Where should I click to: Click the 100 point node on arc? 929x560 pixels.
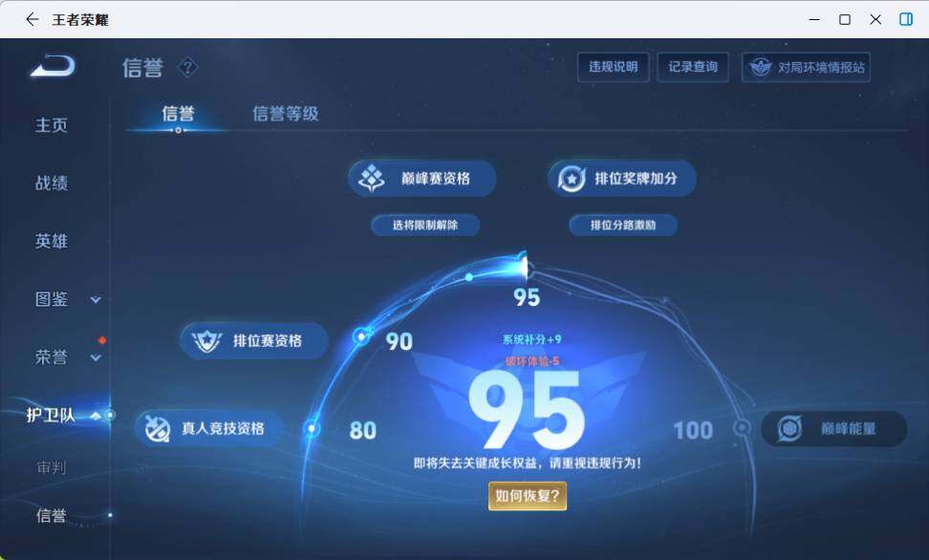[x=742, y=427]
